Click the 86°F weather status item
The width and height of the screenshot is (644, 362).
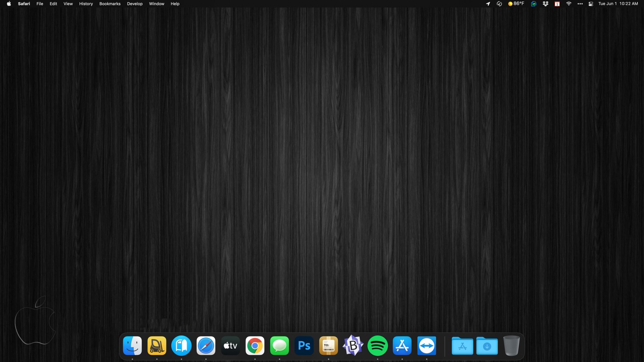tap(516, 4)
